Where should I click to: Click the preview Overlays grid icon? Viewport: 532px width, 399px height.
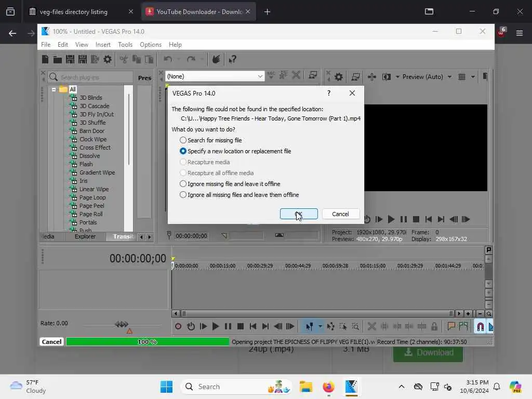point(462,77)
